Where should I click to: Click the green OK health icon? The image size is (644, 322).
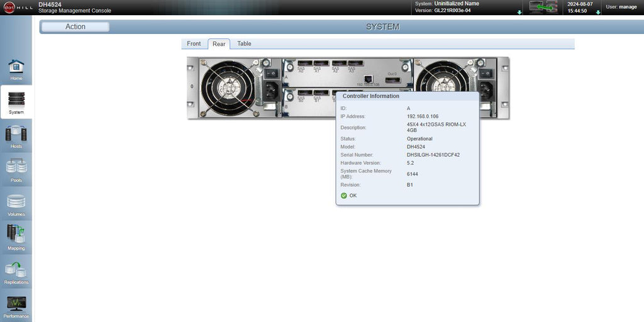coord(344,196)
